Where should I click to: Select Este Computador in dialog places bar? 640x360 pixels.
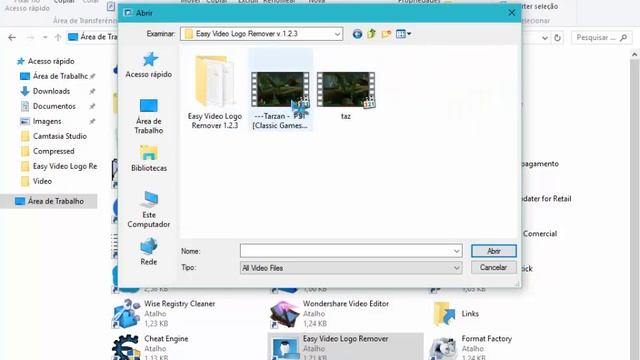pos(149,210)
